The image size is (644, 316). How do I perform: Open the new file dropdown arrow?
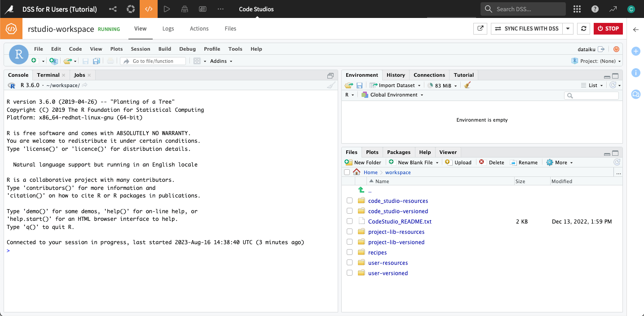pos(44,61)
